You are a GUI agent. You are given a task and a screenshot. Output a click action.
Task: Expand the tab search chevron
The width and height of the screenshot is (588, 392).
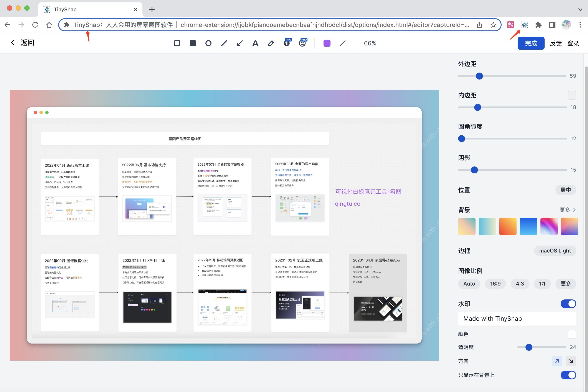580,10
